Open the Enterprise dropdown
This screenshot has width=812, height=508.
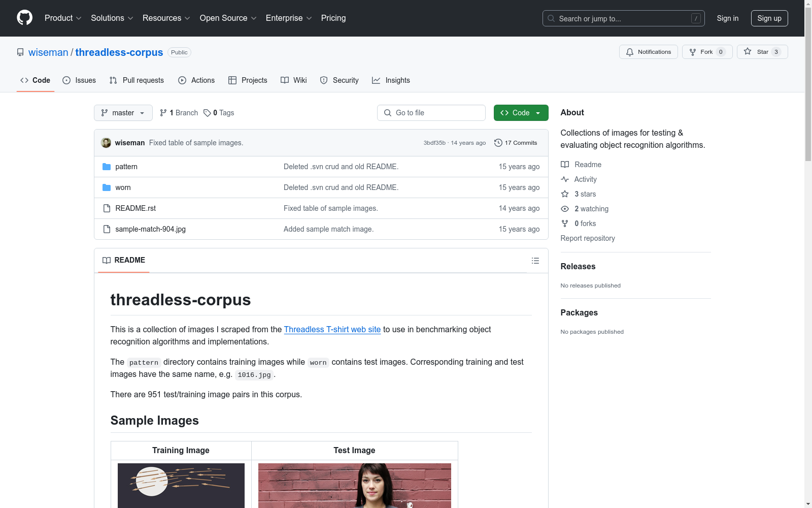(289, 18)
